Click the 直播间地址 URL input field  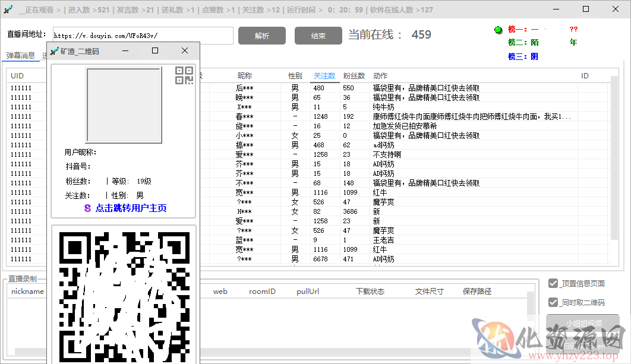pyautogui.click(x=143, y=36)
